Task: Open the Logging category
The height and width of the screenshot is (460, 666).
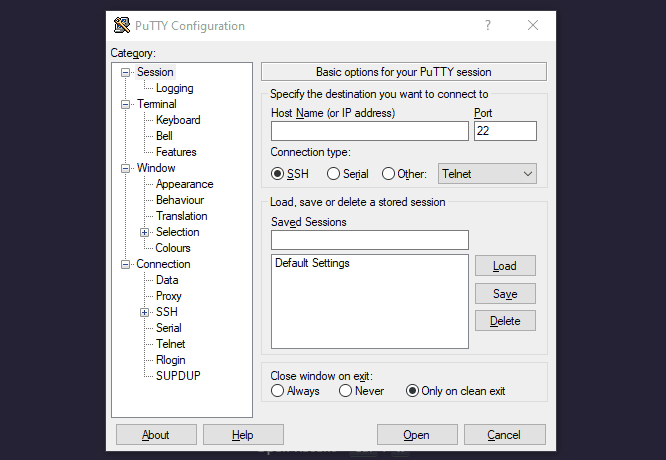Action: (x=175, y=88)
